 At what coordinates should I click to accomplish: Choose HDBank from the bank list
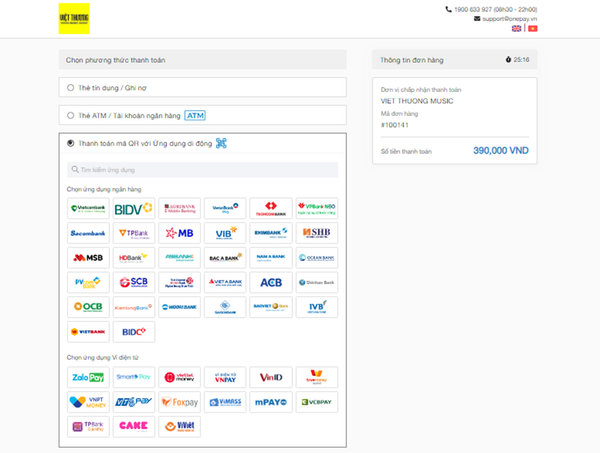(134, 258)
